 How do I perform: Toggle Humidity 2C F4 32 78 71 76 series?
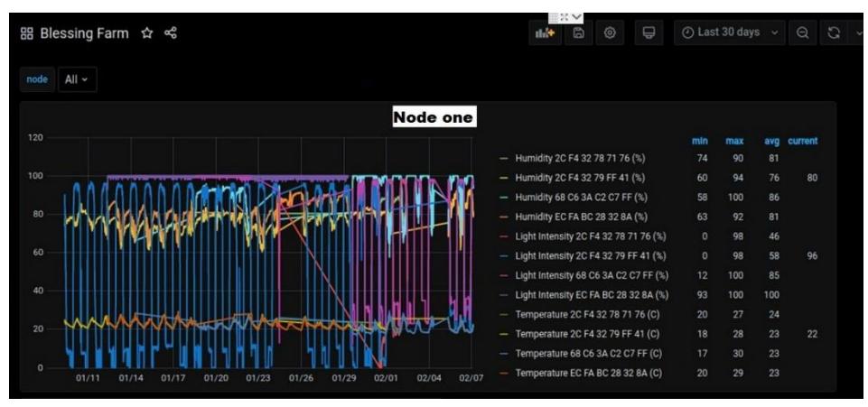(x=580, y=158)
